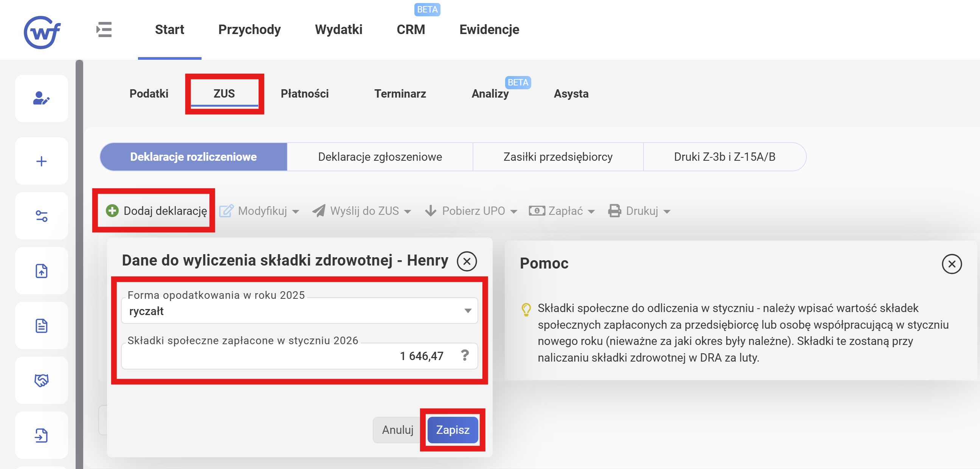Click the file upload sidebar icon
The height and width of the screenshot is (469, 980).
(x=42, y=271)
